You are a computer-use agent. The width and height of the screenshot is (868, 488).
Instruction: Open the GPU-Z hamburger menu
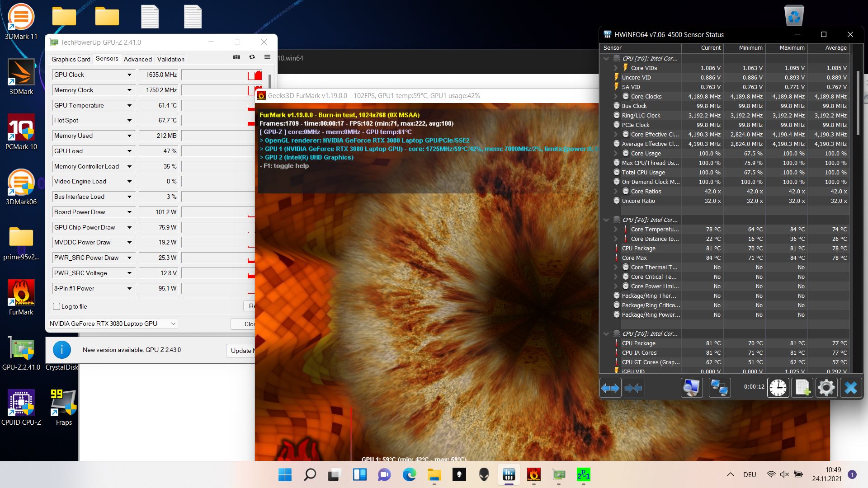pyautogui.click(x=267, y=57)
